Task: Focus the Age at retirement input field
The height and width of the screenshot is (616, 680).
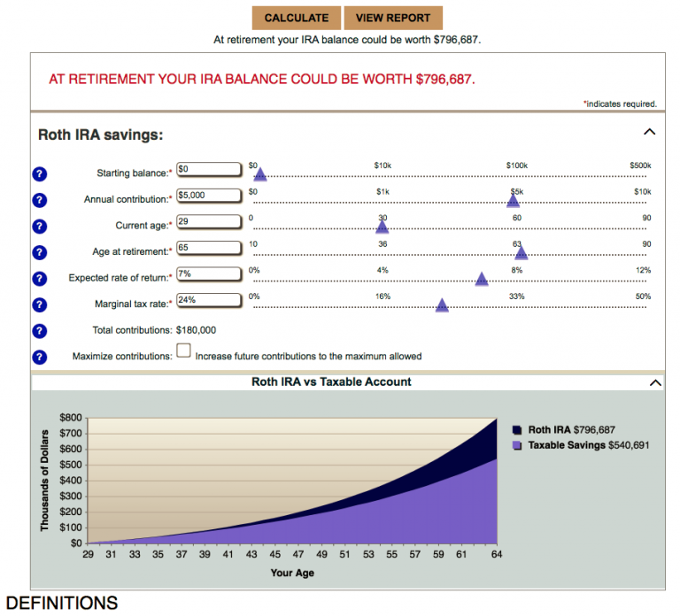Action: pos(209,248)
